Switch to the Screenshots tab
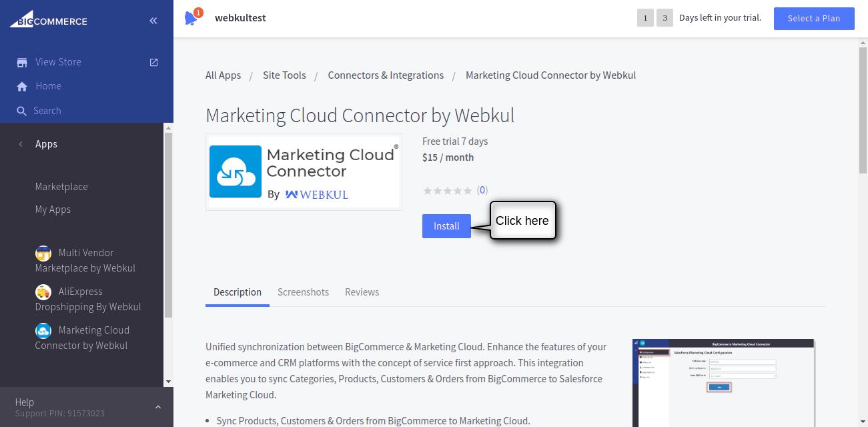The height and width of the screenshot is (427, 868). click(x=303, y=292)
